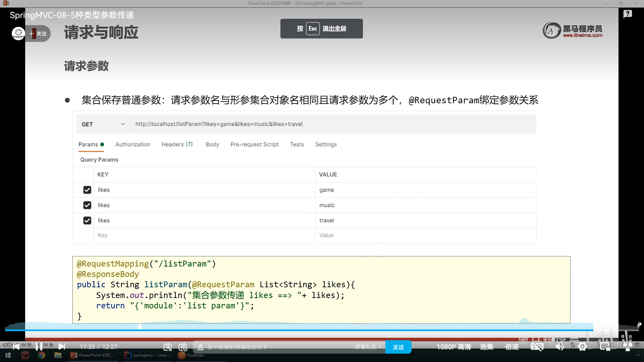Switch to the Headers tab
This screenshot has height=362, width=644.
[177, 144]
